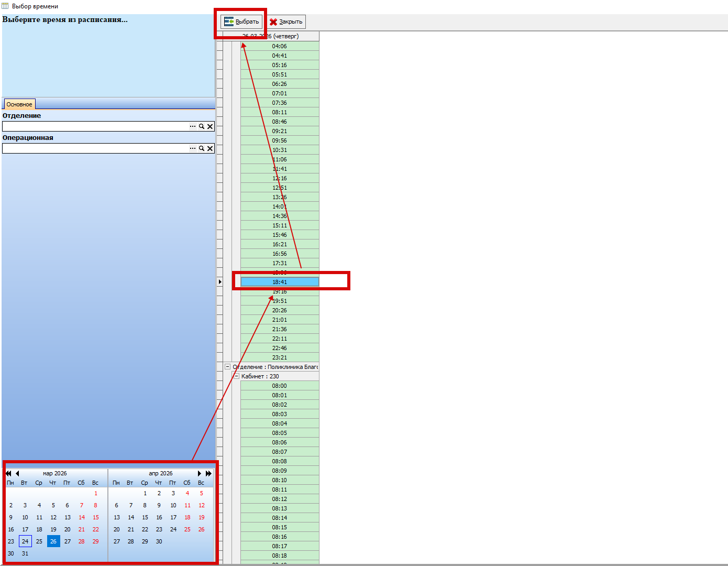Image resolution: width=728 pixels, height=566 pixels.
Task: Go to next month in calendar
Action: (x=199, y=473)
